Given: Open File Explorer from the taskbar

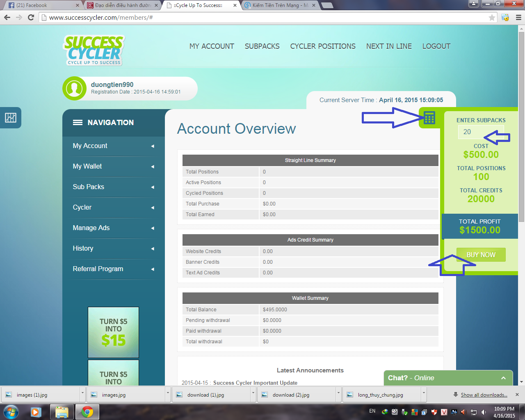Looking at the screenshot, I should click(x=62, y=412).
